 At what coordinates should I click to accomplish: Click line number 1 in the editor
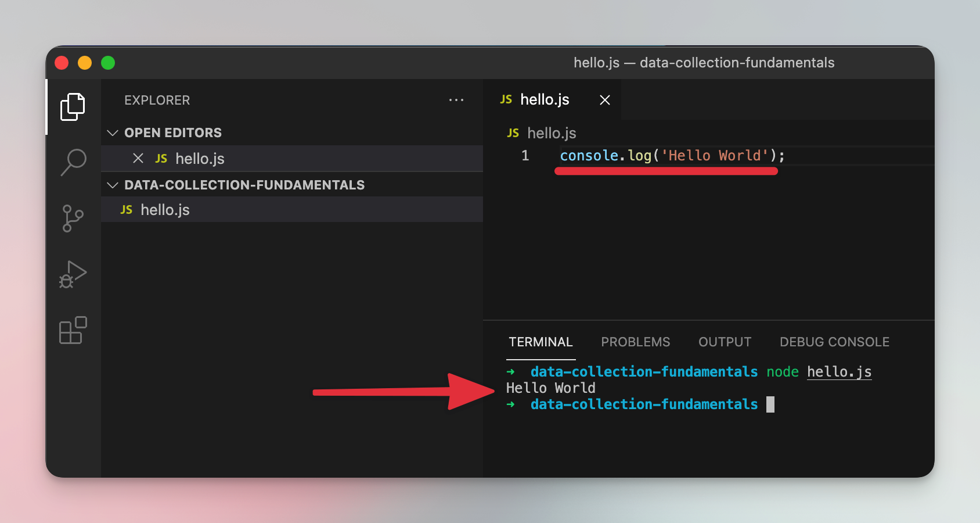[525, 155]
